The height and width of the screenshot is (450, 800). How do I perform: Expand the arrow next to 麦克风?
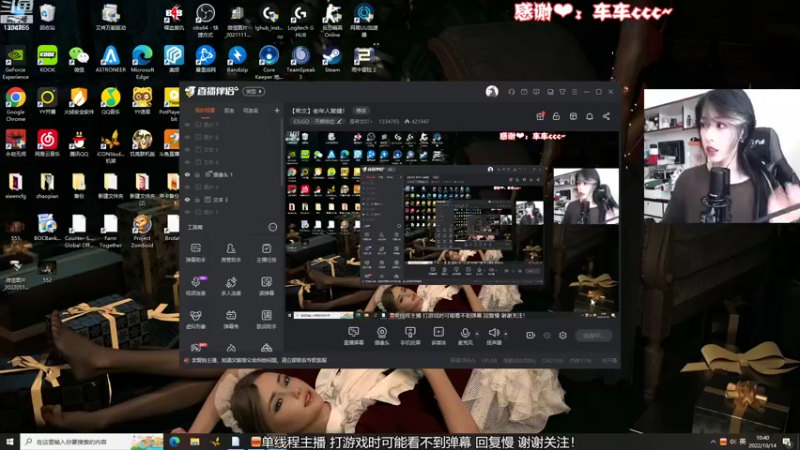(x=477, y=334)
